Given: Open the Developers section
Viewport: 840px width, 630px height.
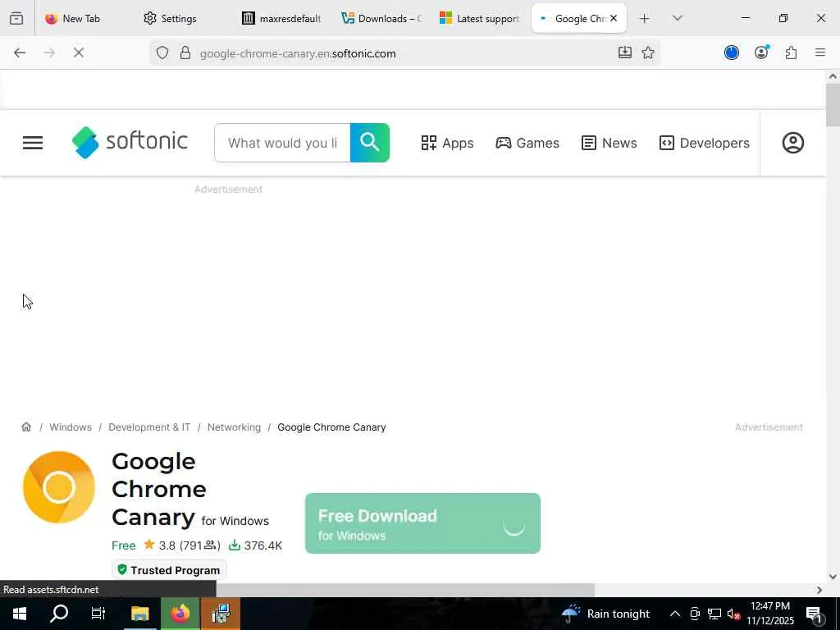Looking at the screenshot, I should (704, 143).
